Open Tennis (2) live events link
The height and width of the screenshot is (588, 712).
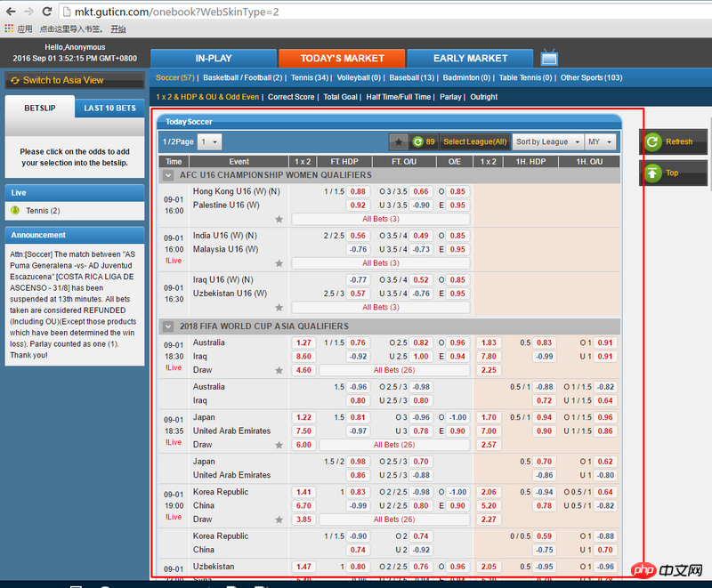[43, 211]
